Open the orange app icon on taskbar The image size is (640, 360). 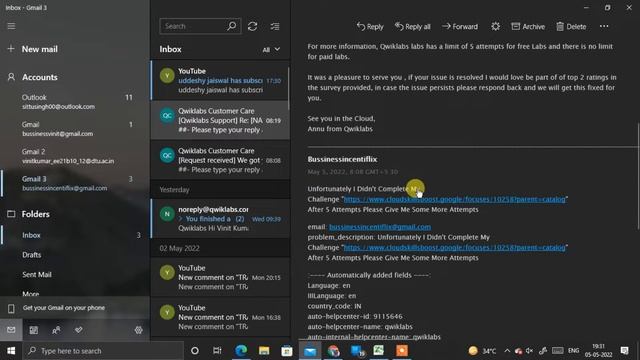pos(402,351)
